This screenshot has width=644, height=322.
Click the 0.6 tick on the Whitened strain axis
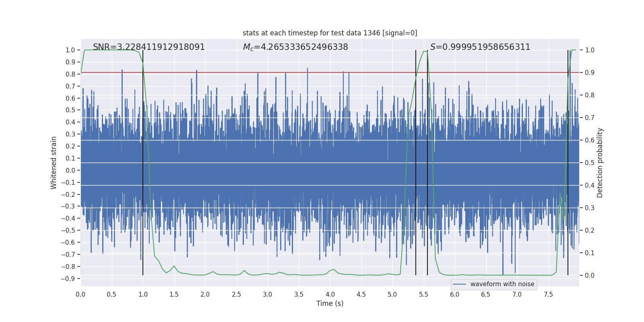point(70,98)
